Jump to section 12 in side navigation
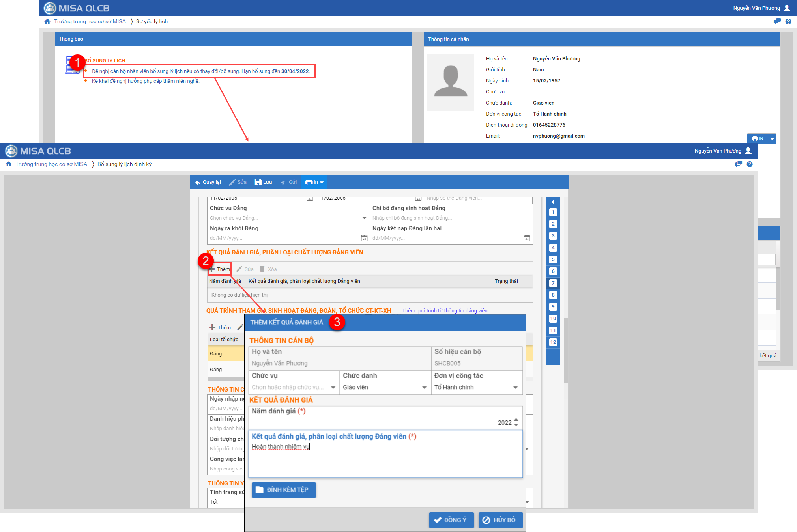The width and height of the screenshot is (797, 532). [553, 342]
